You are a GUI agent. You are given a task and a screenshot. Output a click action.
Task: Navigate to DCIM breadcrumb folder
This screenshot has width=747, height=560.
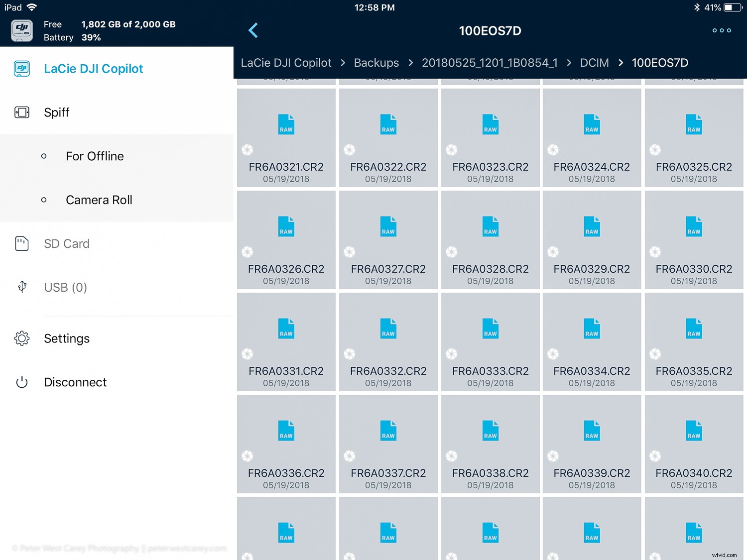pos(594,63)
